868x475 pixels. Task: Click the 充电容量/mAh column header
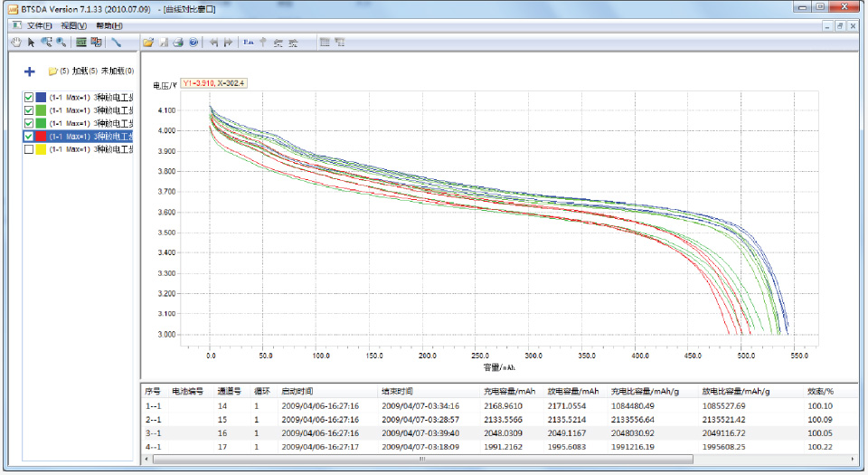click(x=509, y=392)
